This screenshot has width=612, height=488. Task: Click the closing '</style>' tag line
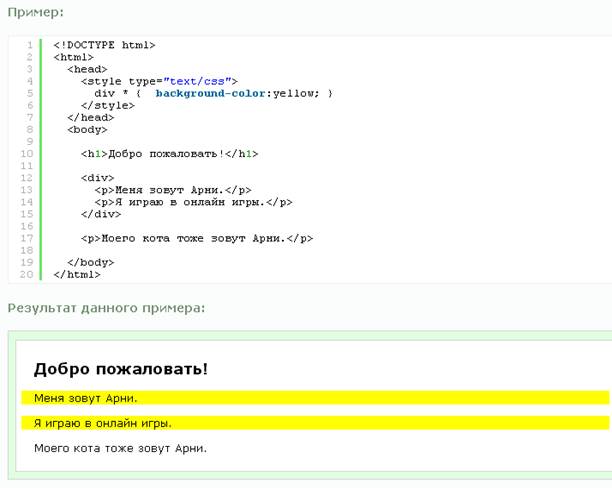[108, 106]
